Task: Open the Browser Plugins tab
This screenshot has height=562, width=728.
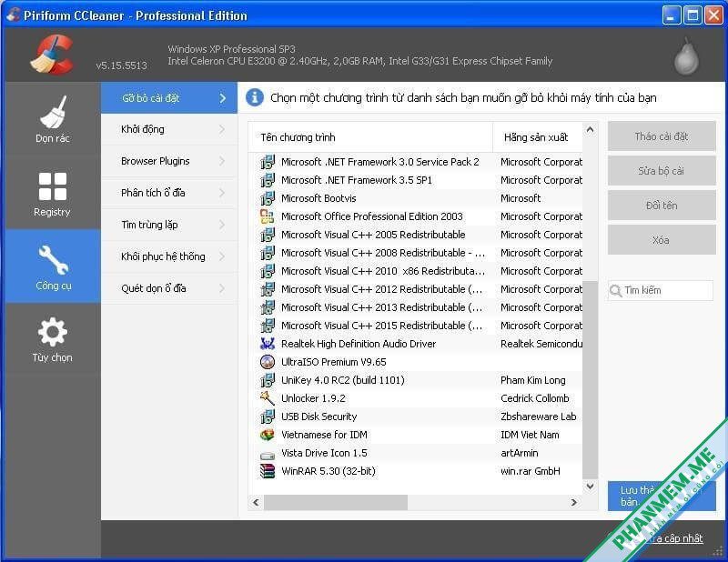Action: 169,161
